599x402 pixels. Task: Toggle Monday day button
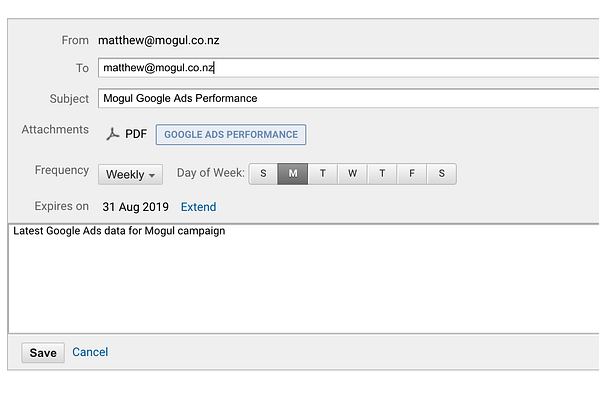click(293, 174)
